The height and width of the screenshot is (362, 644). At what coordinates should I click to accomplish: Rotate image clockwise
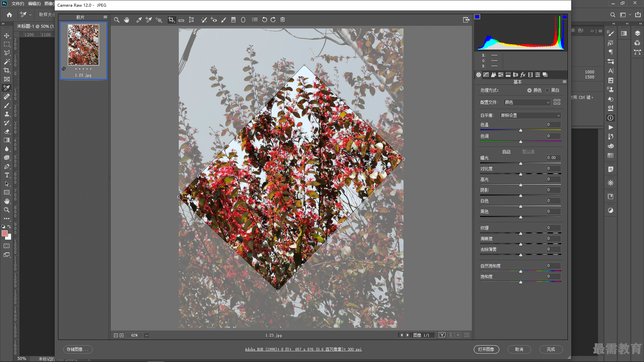[273, 20]
